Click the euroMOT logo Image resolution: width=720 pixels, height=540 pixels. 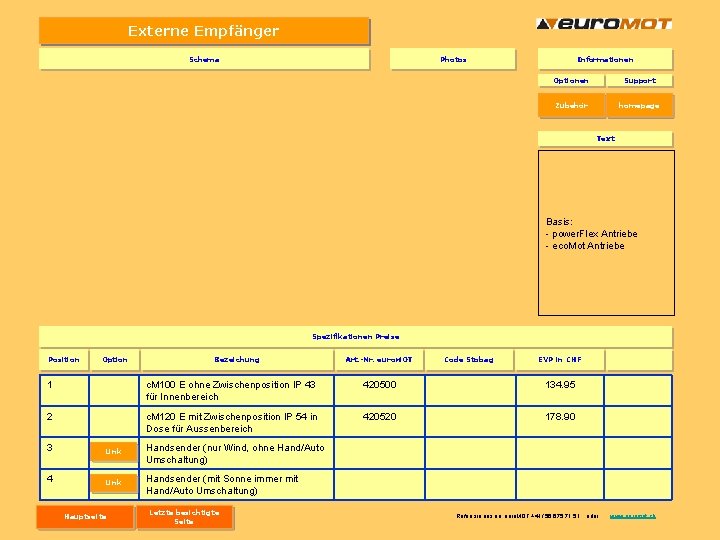coord(604,23)
